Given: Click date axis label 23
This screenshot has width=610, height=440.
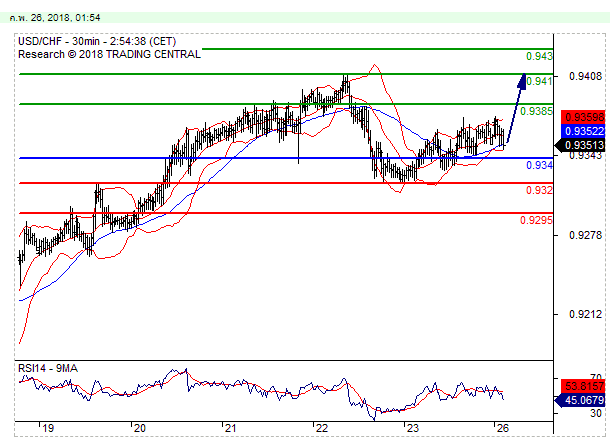Looking at the screenshot, I should click(x=412, y=428).
